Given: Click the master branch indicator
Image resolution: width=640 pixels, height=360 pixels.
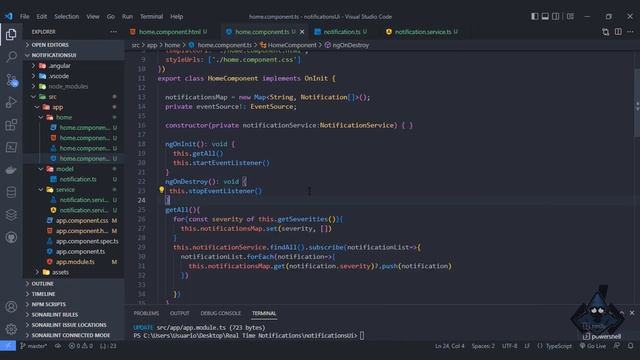Looking at the screenshot, I should tap(33, 346).
